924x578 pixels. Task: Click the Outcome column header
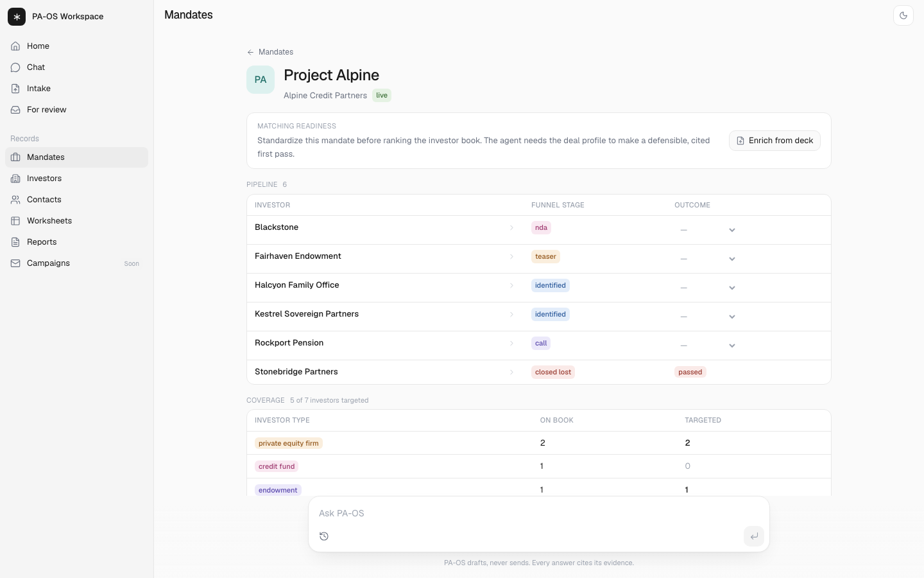point(692,205)
